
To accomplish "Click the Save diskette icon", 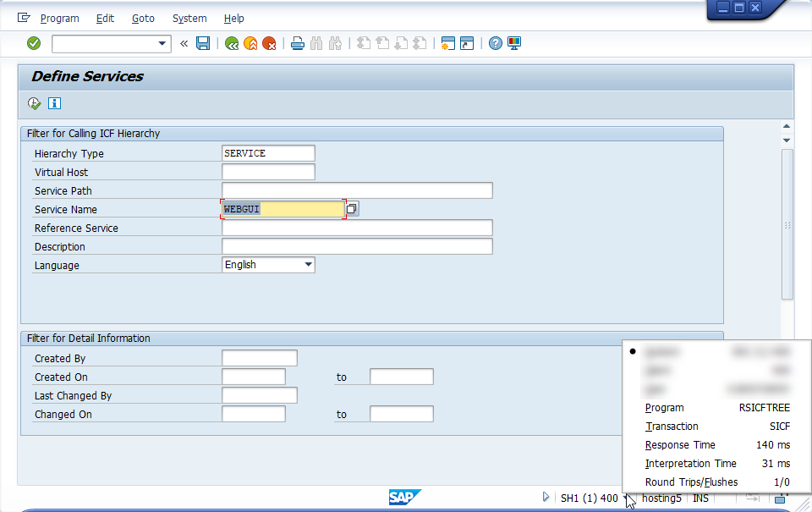I will tap(203, 43).
